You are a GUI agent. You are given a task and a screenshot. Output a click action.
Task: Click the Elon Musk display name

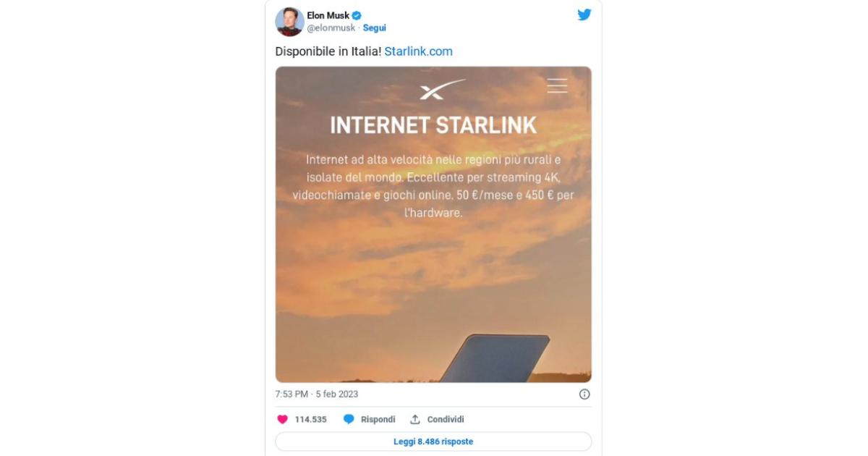tap(328, 15)
